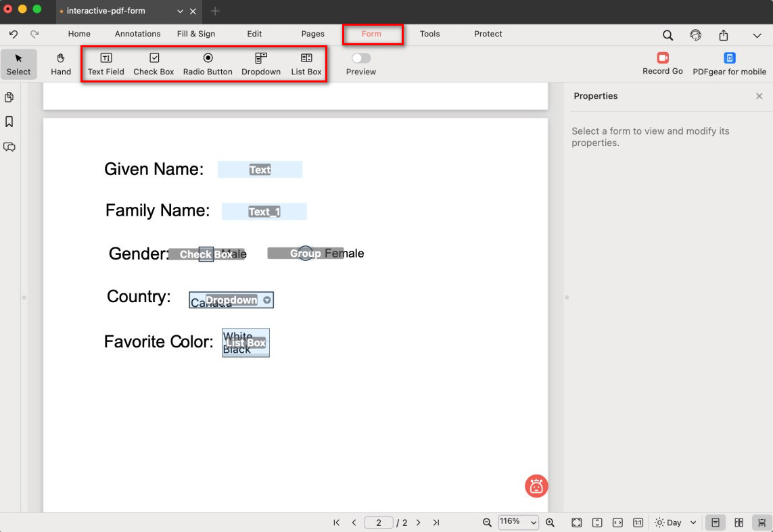This screenshot has width=773, height=532.
Task: Activate the Hand tool
Action: [61, 64]
